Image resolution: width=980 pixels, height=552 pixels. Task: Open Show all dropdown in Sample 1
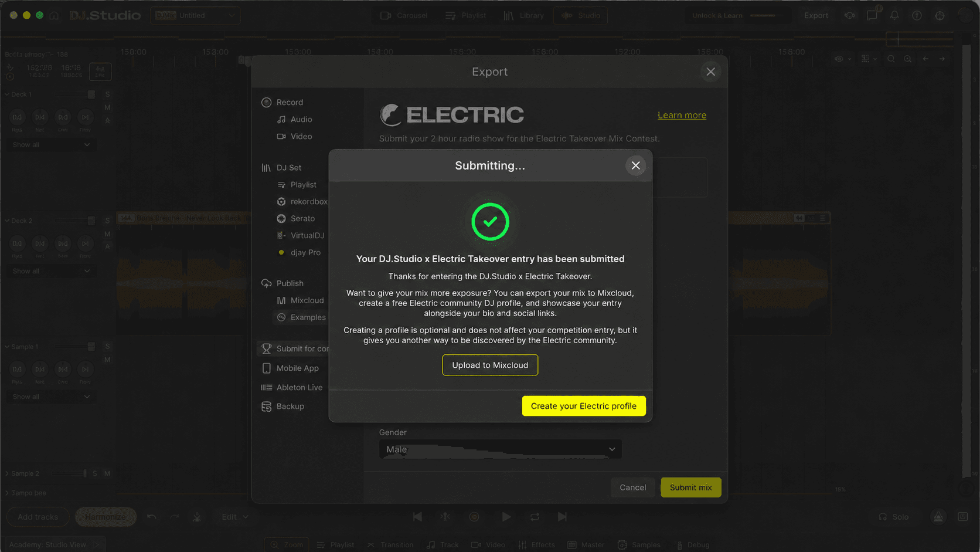[51, 397]
